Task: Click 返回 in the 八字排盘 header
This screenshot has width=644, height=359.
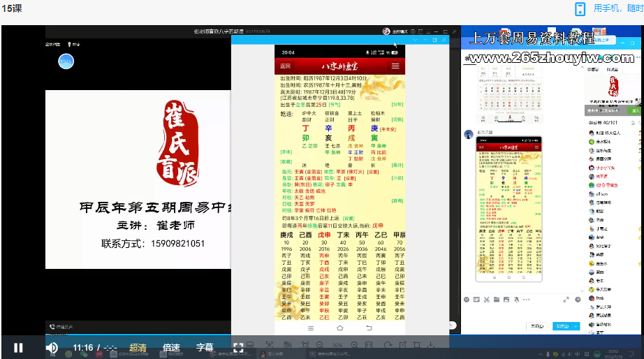Action: click(x=285, y=66)
